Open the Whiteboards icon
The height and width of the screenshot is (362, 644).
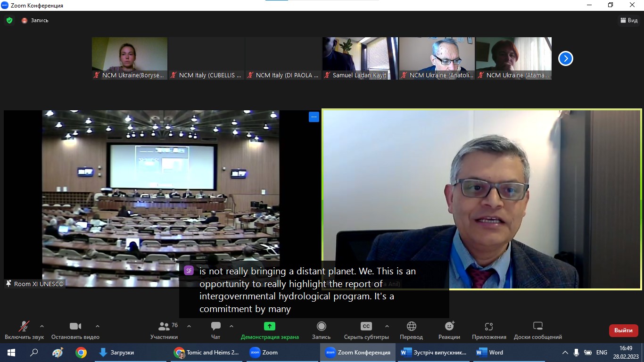coord(537,327)
